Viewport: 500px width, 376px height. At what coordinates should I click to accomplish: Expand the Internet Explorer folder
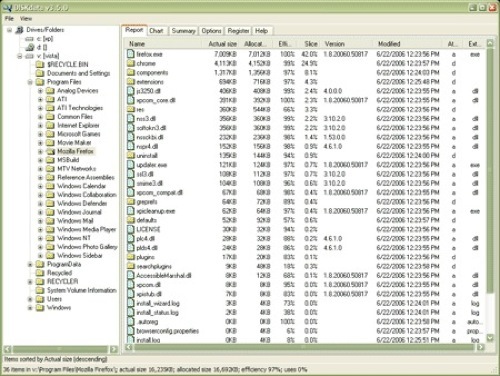tap(40, 125)
